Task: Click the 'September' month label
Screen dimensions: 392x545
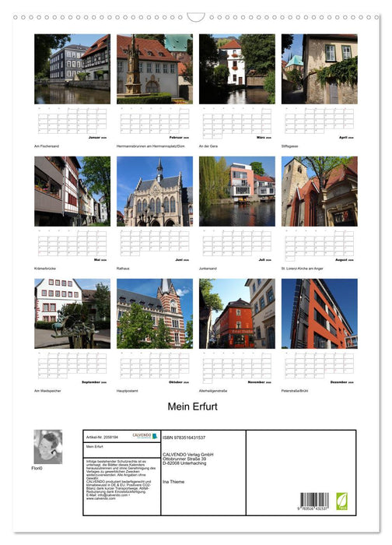Action: tap(91, 382)
